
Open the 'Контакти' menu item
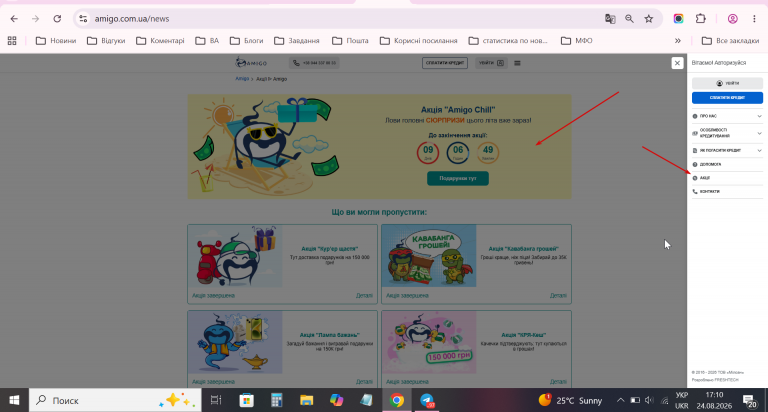click(x=727, y=192)
